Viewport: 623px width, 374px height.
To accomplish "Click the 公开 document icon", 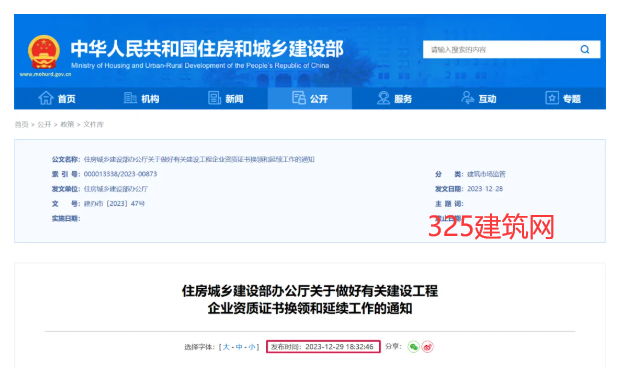I will tap(299, 97).
